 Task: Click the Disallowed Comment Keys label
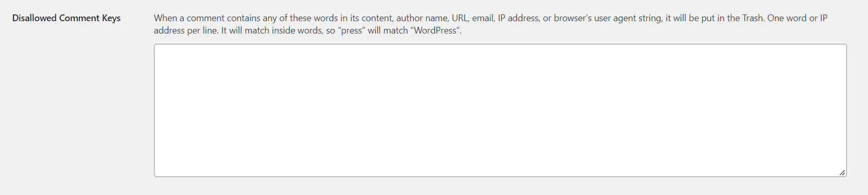pos(66,18)
